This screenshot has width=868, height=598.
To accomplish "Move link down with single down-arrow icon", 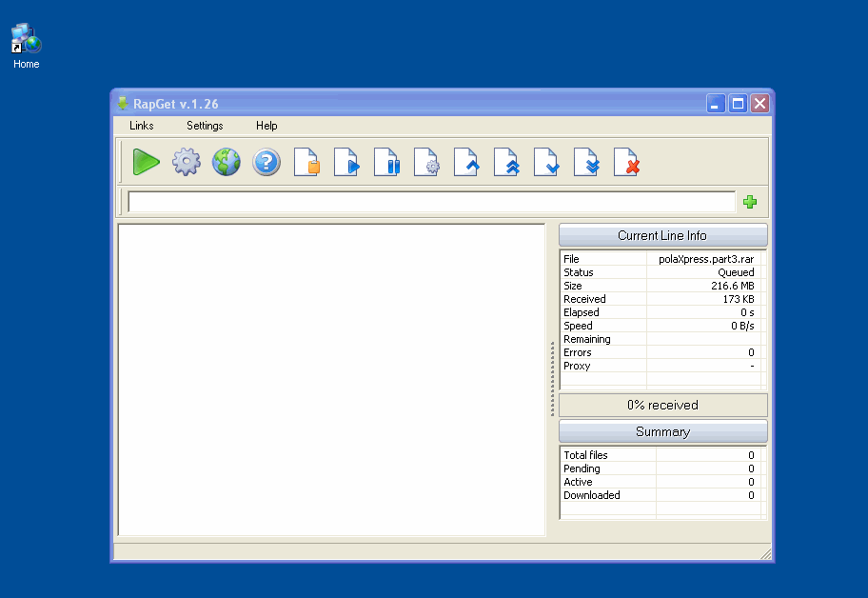I will tap(546, 162).
